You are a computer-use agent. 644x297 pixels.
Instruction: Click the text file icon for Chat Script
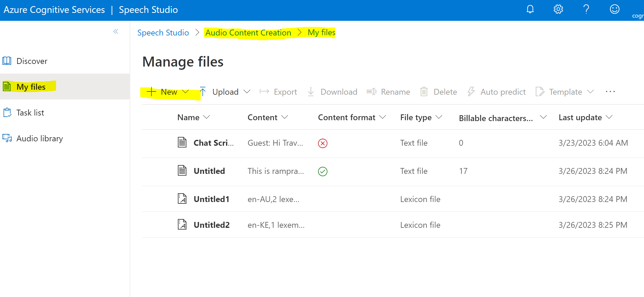click(x=182, y=142)
